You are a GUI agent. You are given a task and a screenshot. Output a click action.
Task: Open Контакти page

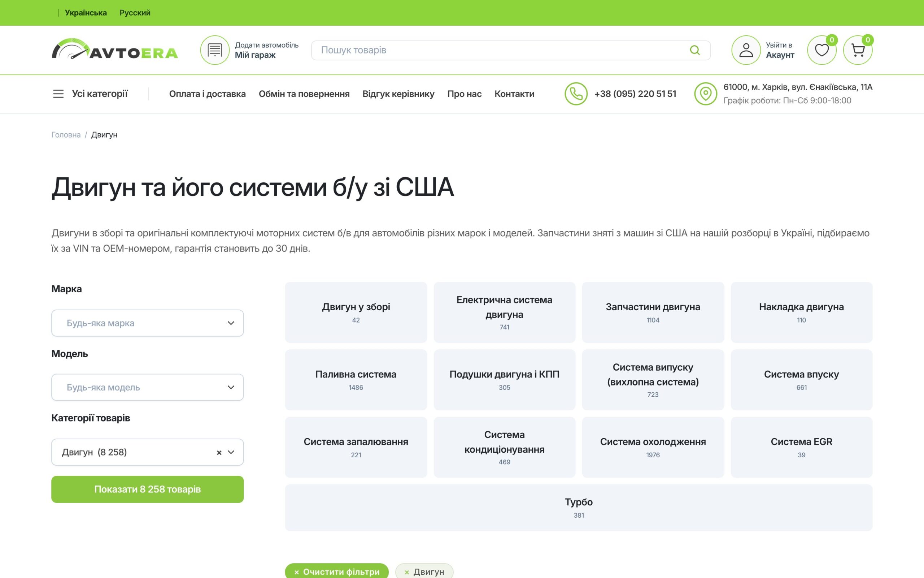514,94
